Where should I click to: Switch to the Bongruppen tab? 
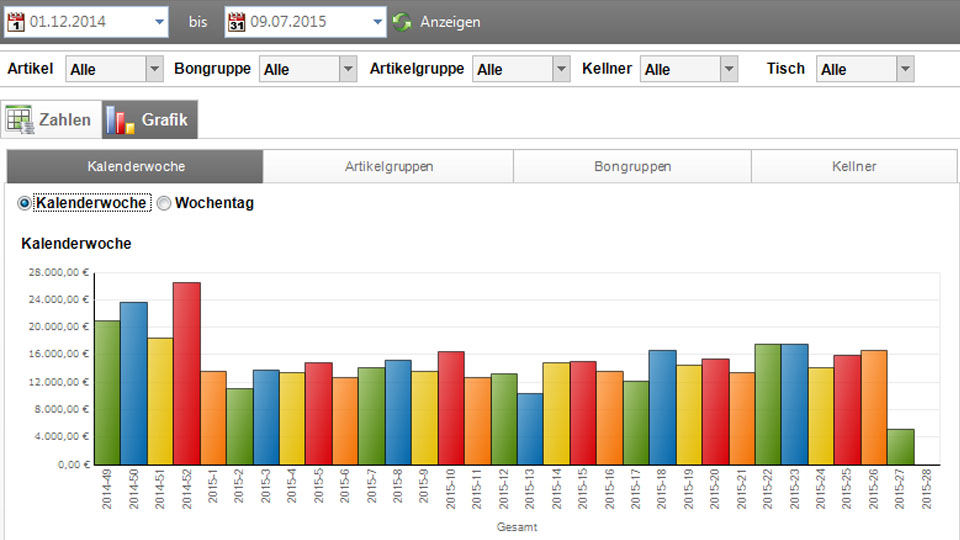632,167
